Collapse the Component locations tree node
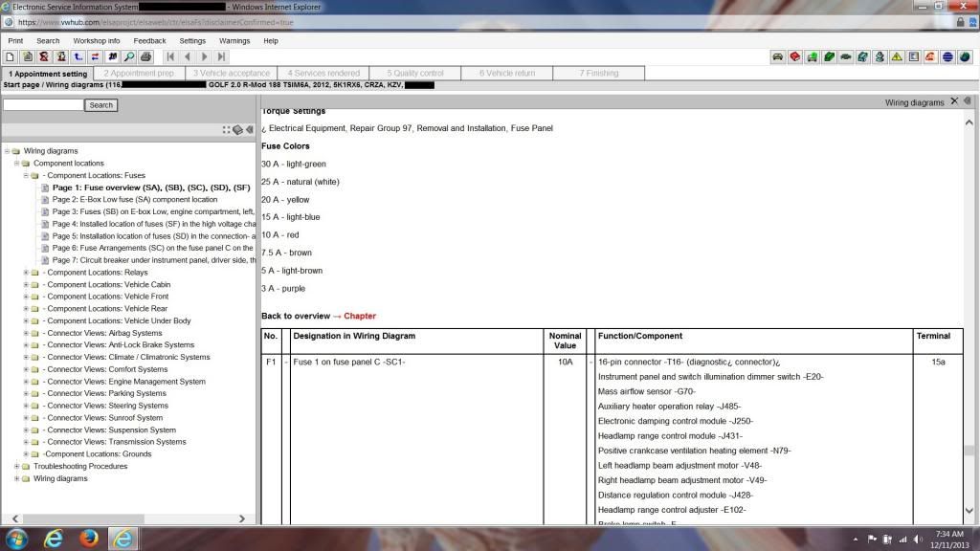This screenshot has width=980, height=551. [16, 163]
